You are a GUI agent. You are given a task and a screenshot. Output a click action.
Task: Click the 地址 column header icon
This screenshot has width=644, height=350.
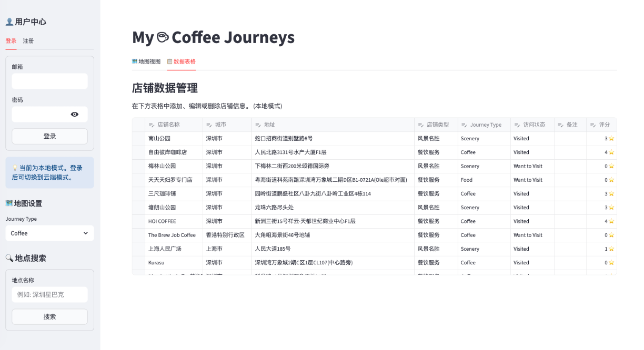click(258, 125)
